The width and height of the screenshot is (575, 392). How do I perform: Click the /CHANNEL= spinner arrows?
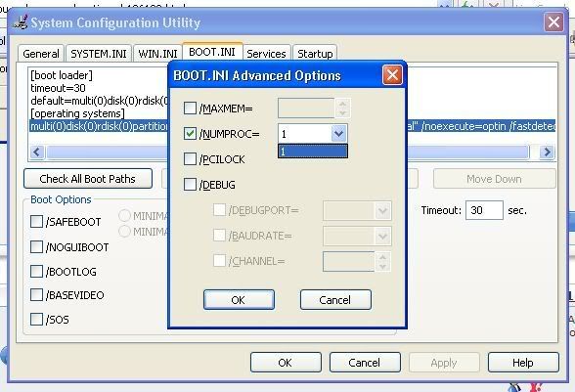coord(383,261)
